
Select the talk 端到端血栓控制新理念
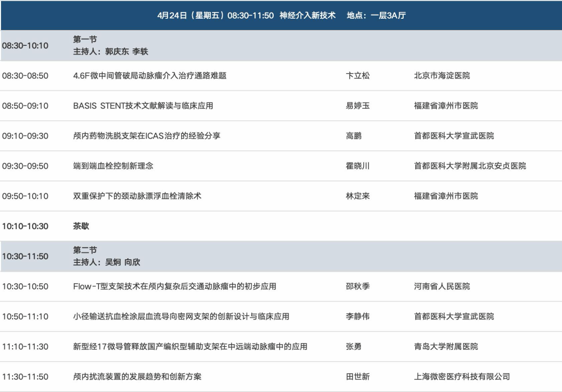point(113,166)
